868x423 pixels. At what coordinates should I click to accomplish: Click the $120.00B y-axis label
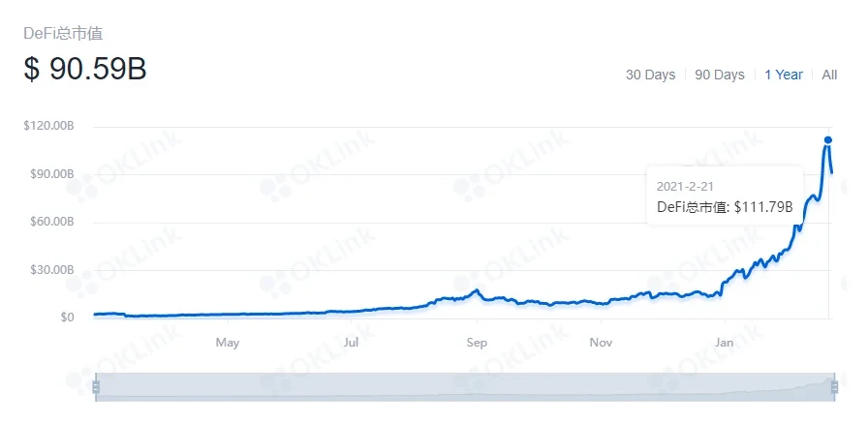pos(49,126)
